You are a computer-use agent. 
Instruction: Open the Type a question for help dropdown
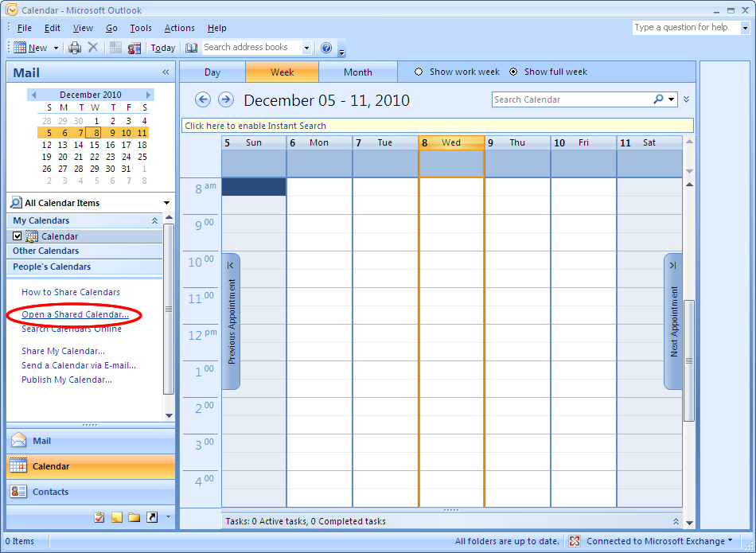coord(745,28)
